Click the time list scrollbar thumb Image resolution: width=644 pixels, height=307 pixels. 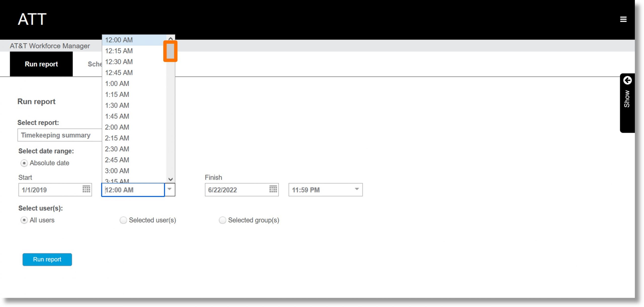pyautogui.click(x=170, y=51)
